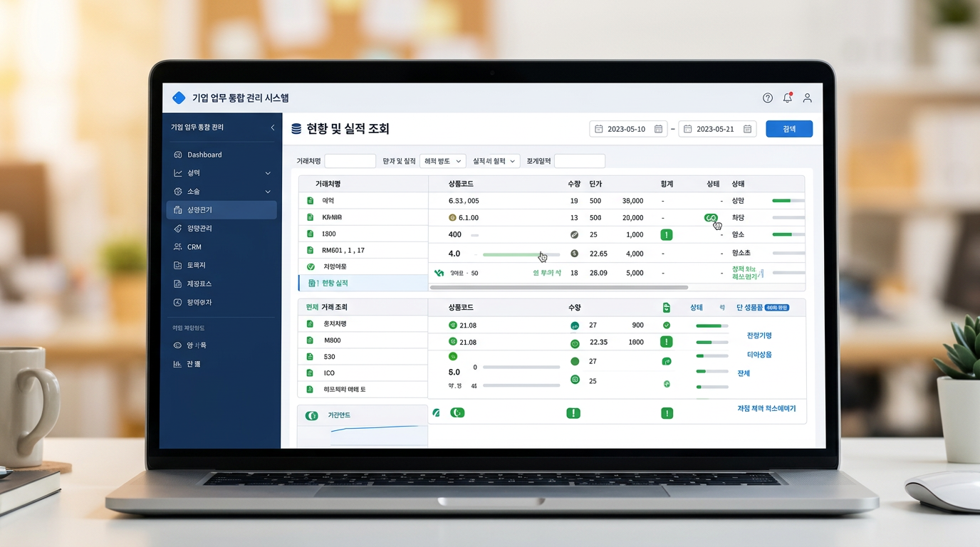
Task: Click the blue search button
Action: 789,129
